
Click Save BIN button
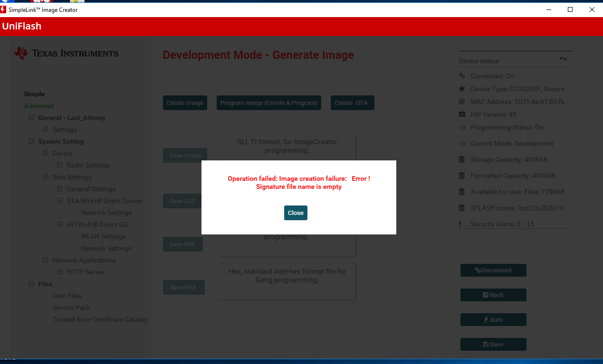click(x=183, y=244)
